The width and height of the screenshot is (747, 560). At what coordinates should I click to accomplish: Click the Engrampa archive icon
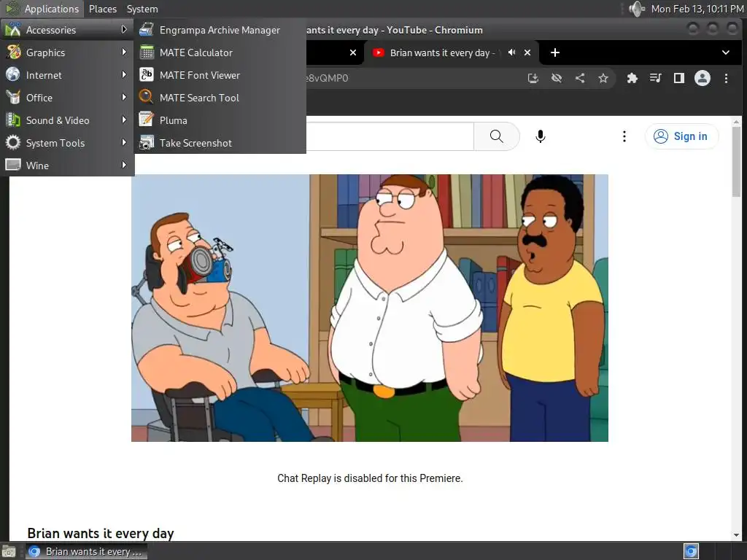click(146, 29)
